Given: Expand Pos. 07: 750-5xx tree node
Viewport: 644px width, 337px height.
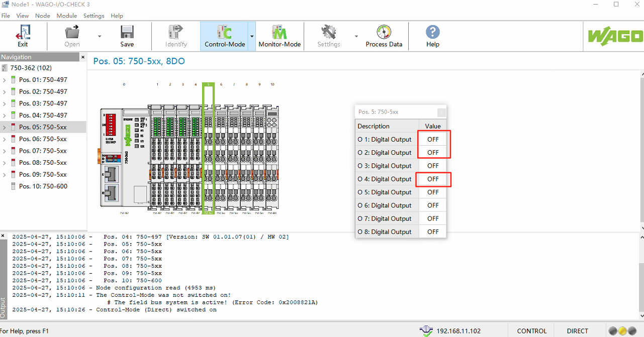Looking at the screenshot, I should click(5, 151).
